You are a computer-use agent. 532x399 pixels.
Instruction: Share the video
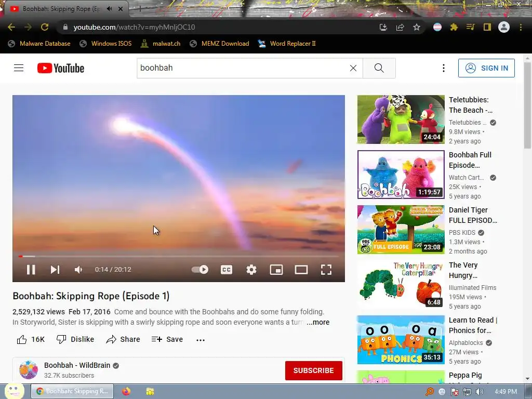point(123,339)
